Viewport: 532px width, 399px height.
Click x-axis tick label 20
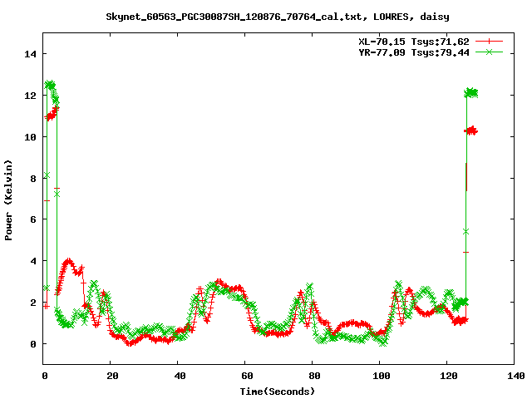point(112,376)
